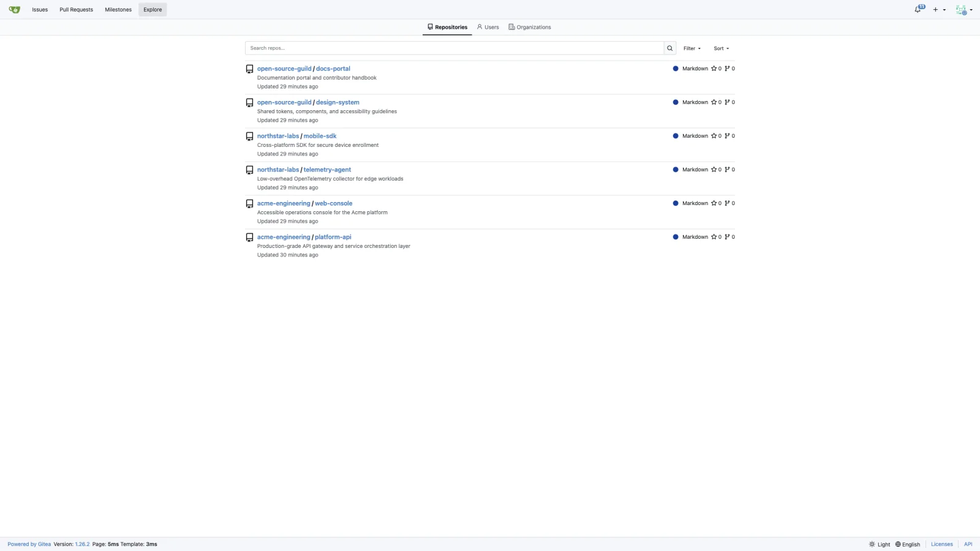
Task: Open the mobile-sdk repository link
Action: pos(320,136)
